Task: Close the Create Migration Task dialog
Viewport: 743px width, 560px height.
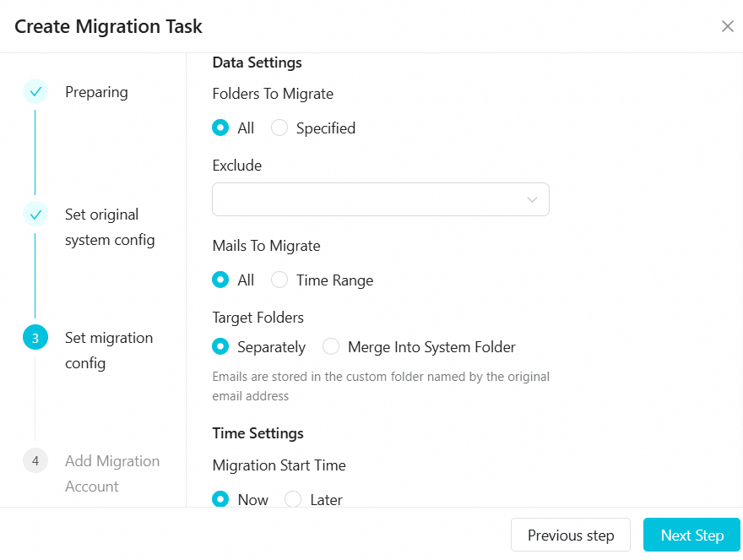Action: click(x=727, y=26)
